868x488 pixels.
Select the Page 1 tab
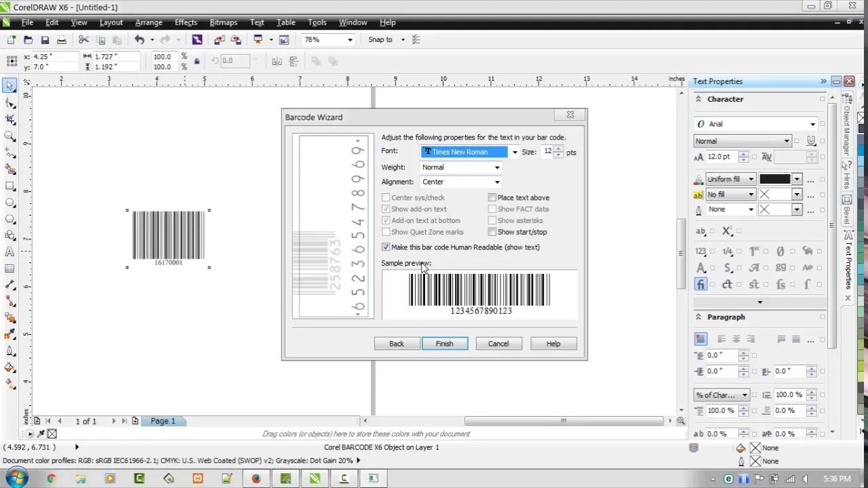tap(163, 421)
